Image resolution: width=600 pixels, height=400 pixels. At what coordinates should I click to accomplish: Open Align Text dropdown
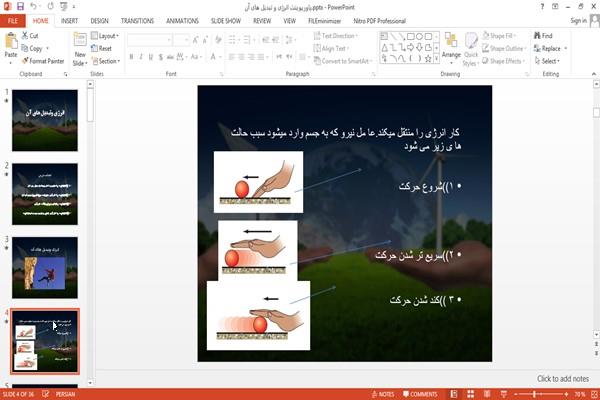point(331,48)
